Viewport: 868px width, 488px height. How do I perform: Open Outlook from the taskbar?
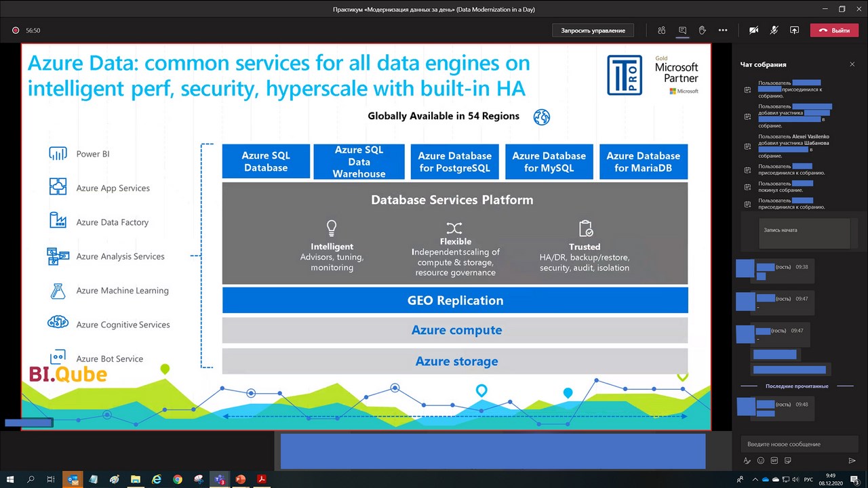coord(73,479)
